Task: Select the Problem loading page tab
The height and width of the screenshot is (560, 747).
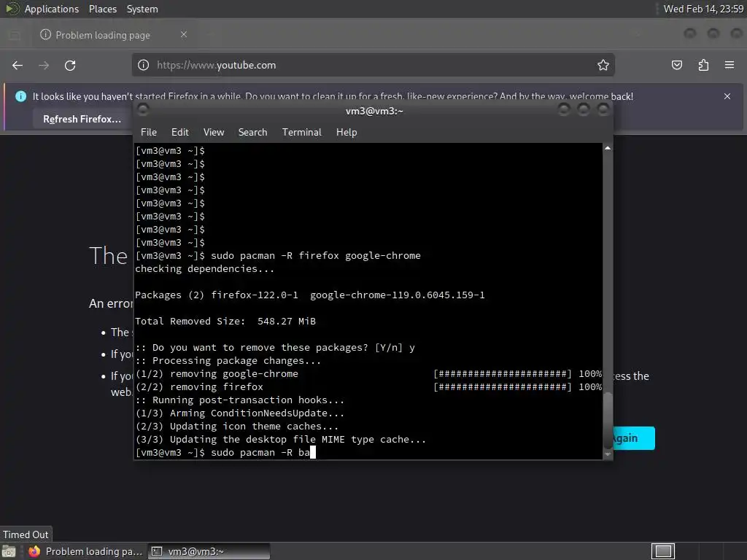Action: [x=115, y=35]
